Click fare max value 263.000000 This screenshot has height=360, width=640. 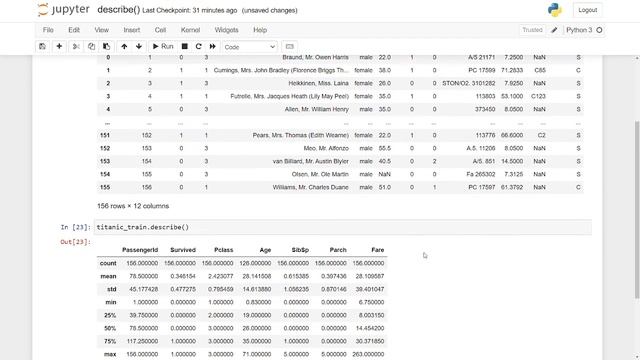(x=368, y=354)
